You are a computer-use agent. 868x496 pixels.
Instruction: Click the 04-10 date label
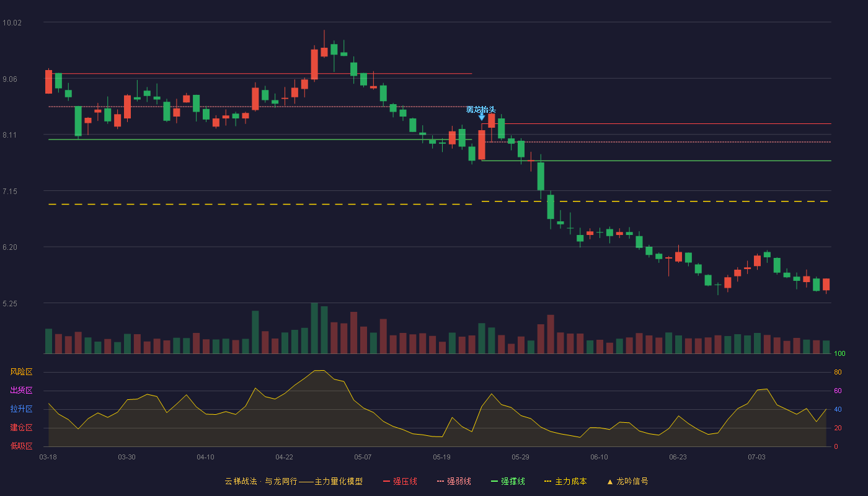205,457
